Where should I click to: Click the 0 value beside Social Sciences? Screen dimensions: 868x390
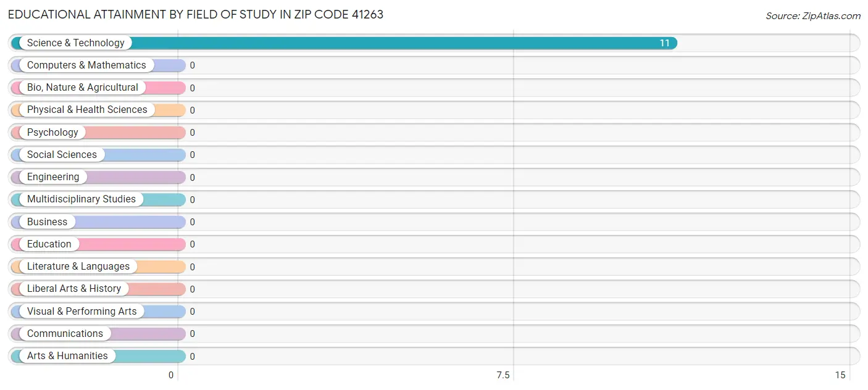point(192,155)
